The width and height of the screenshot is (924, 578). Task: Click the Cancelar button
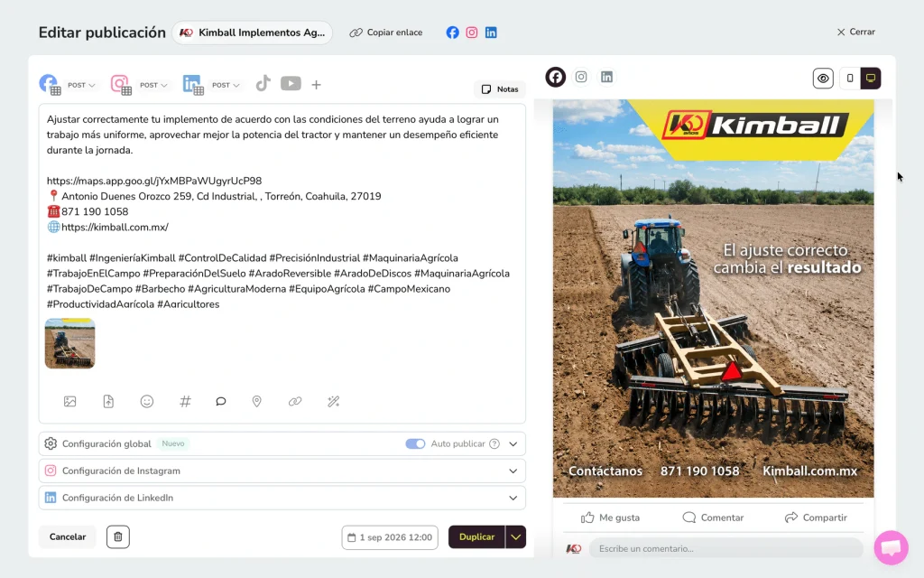point(68,536)
